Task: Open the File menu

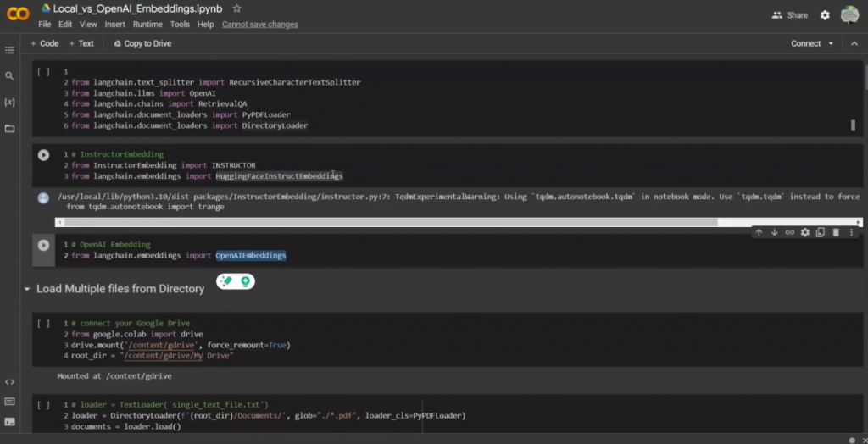Action: 44,25
